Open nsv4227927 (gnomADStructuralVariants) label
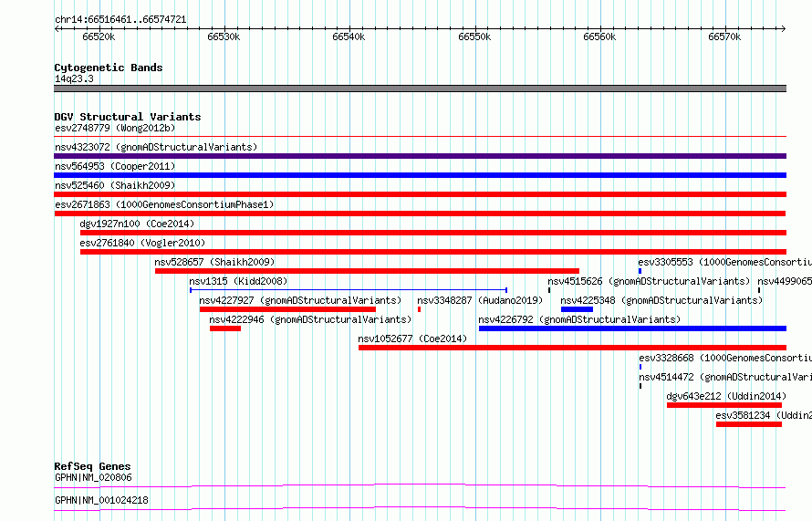The height and width of the screenshot is (521, 812). coord(300,300)
